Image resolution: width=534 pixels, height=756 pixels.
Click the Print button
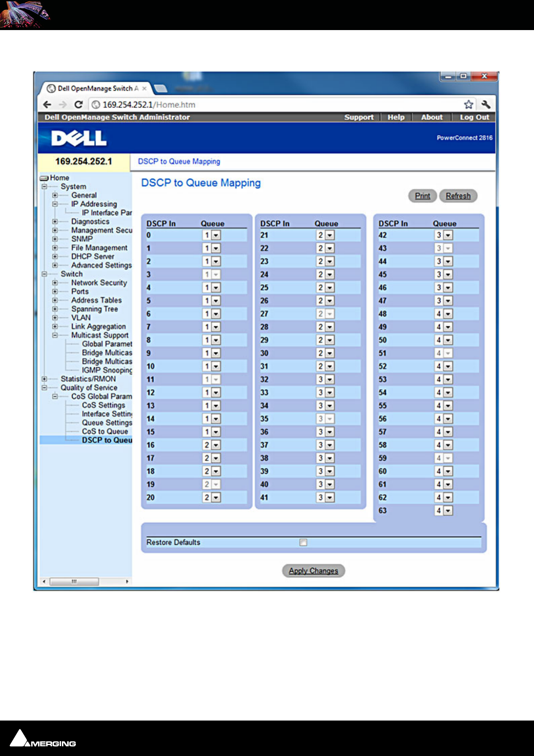click(x=422, y=196)
